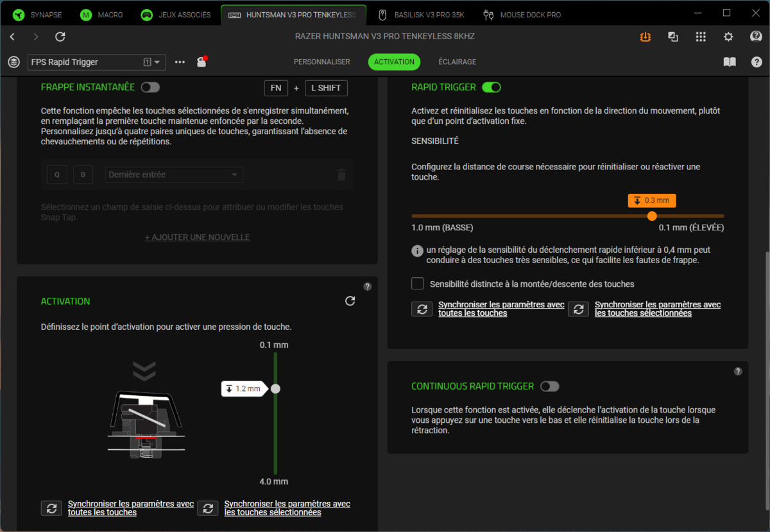This screenshot has height=532, width=770.
Task: Click the feedback help bubble icon
Action: point(757,37)
